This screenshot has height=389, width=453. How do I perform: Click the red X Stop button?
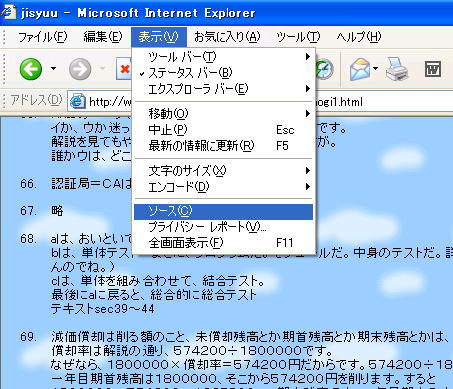124,69
